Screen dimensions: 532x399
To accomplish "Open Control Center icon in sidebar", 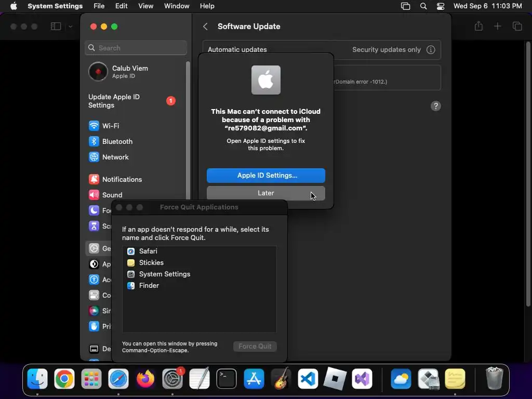I will coord(94,296).
